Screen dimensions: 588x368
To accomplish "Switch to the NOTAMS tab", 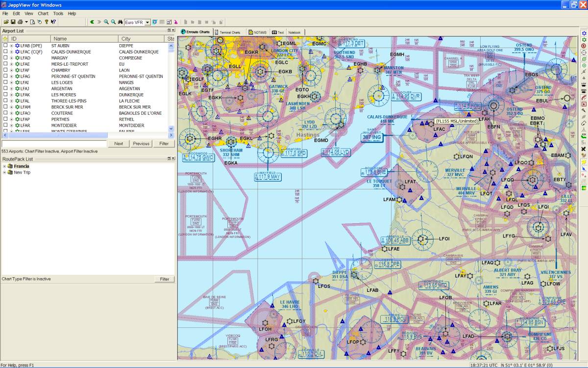I will pyautogui.click(x=258, y=32).
